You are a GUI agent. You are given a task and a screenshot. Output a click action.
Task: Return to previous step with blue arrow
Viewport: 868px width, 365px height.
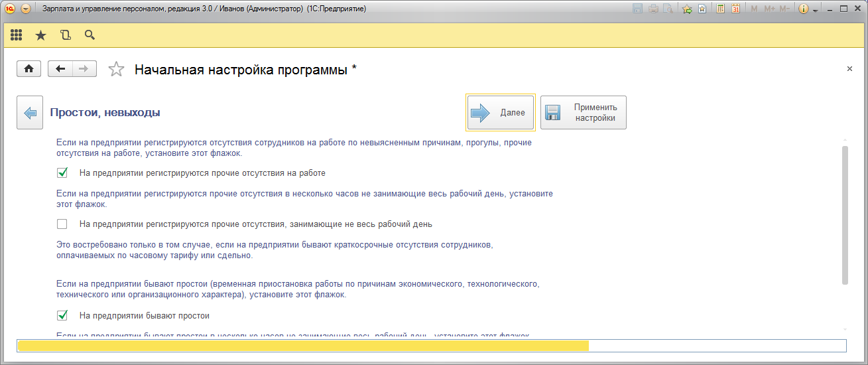pos(30,113)
